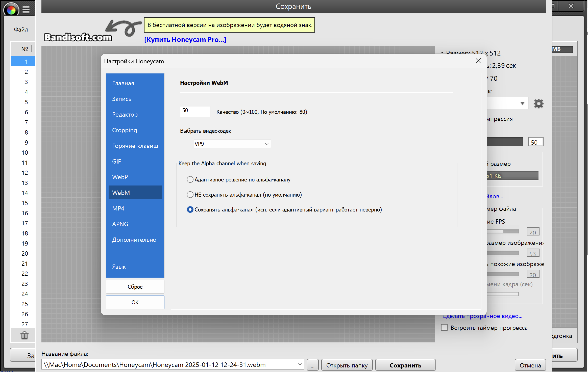Close the Honeycam settings dialog
Image resolution: width=588 pixels, height=372 pixels.
click(x=478, y=61)
